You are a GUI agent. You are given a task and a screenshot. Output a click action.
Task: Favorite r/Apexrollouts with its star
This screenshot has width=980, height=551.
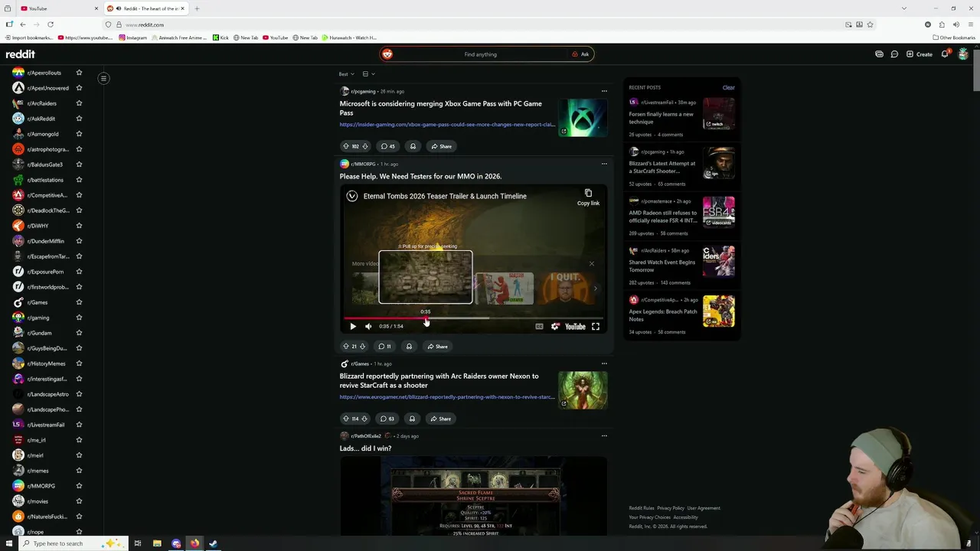(x=79, y=73)
